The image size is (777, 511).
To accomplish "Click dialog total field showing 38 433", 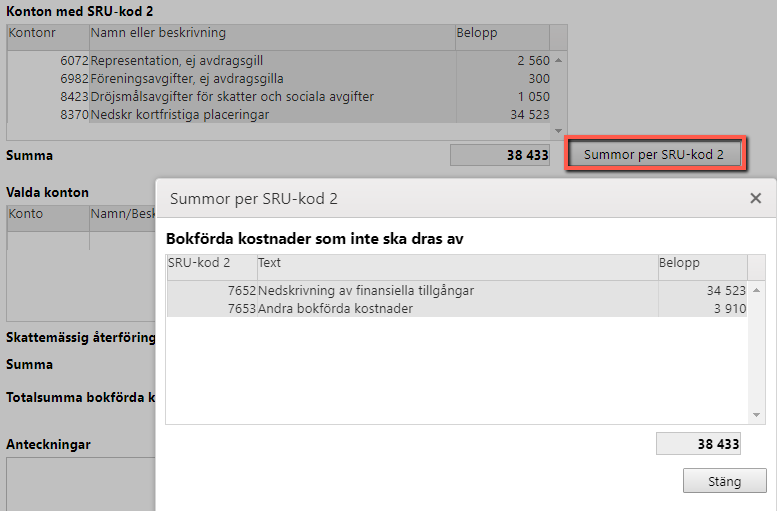I will tap(698, 444).
